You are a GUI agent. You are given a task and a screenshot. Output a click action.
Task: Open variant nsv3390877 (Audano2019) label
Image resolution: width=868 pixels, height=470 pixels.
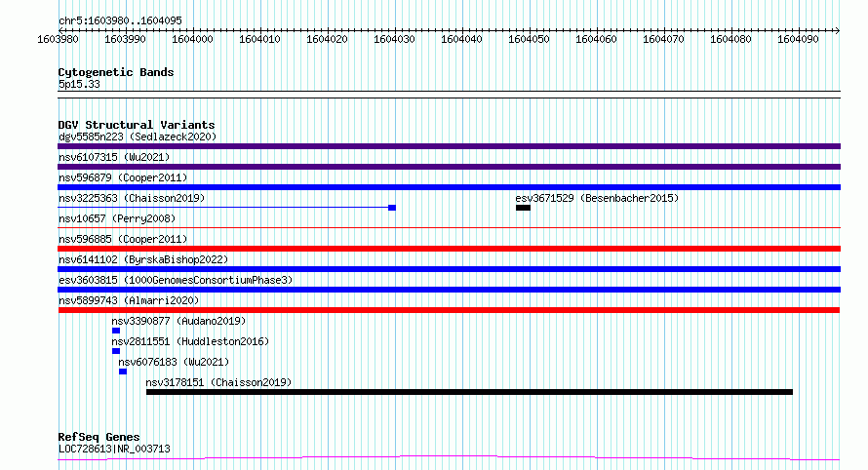178,321
